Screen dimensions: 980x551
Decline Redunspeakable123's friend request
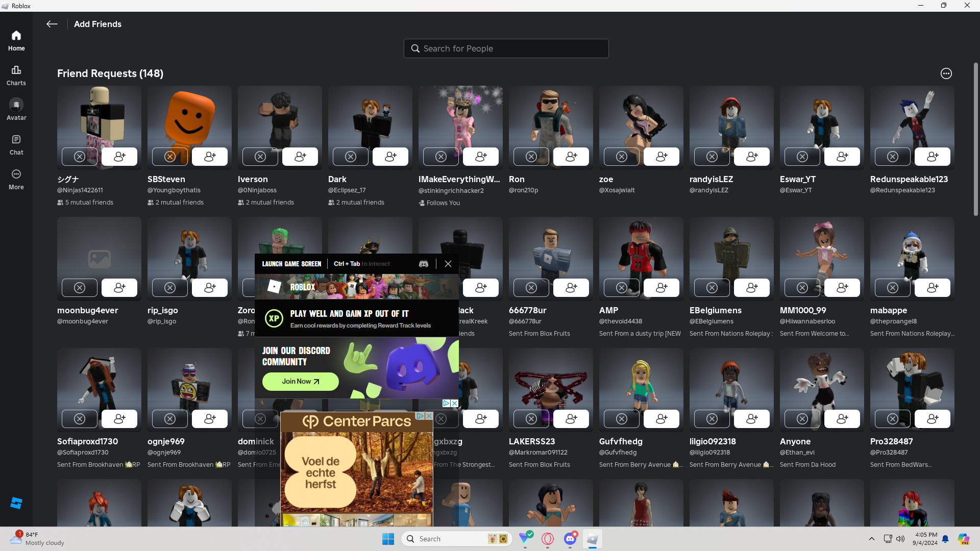[893, 157]
